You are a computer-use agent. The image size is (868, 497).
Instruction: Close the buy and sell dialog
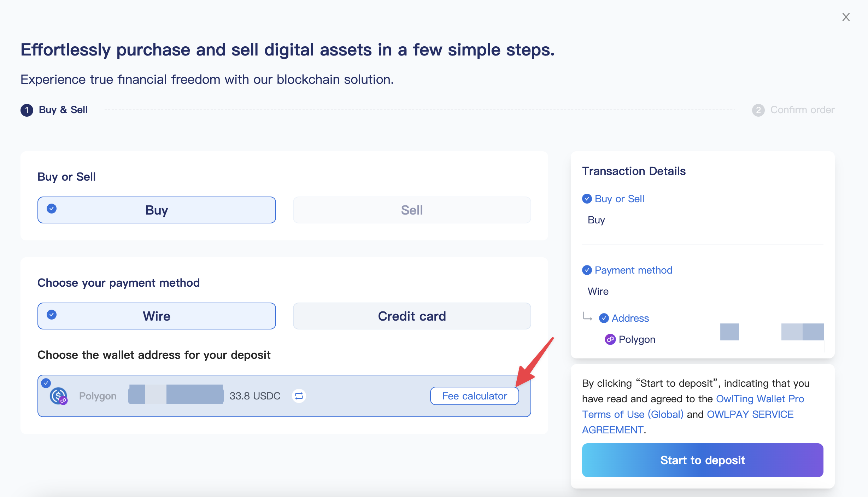(846, 17)
